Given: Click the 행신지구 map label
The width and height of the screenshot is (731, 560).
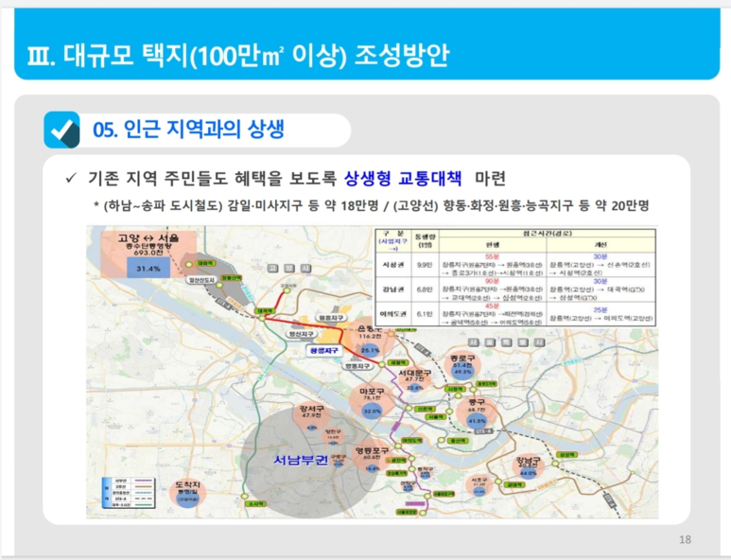Looking at the screenshot, I should (301, 334).
